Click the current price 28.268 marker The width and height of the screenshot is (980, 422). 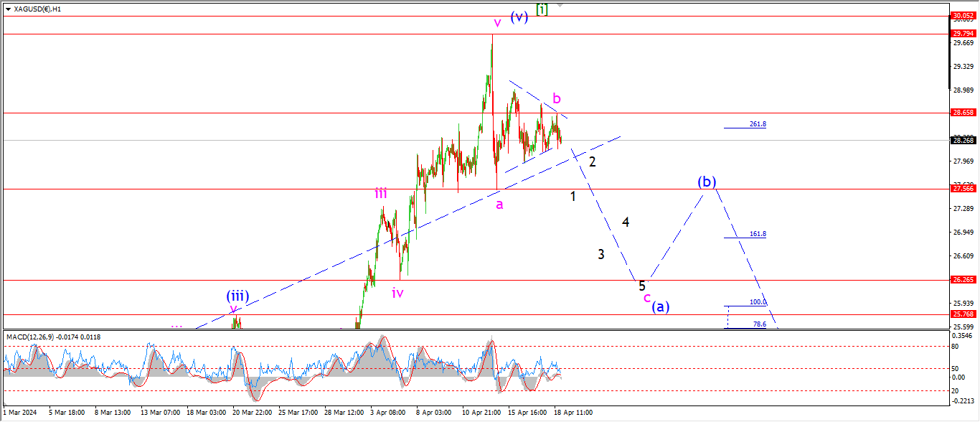coord(962,140)
